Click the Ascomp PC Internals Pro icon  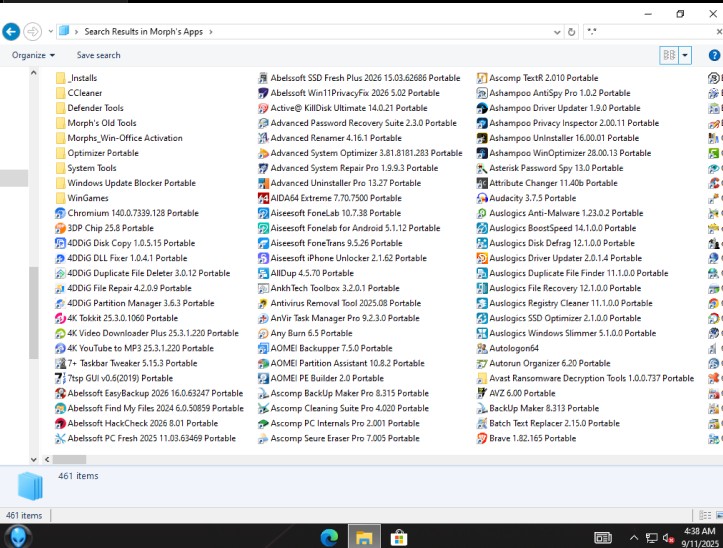tap(263, 423)
